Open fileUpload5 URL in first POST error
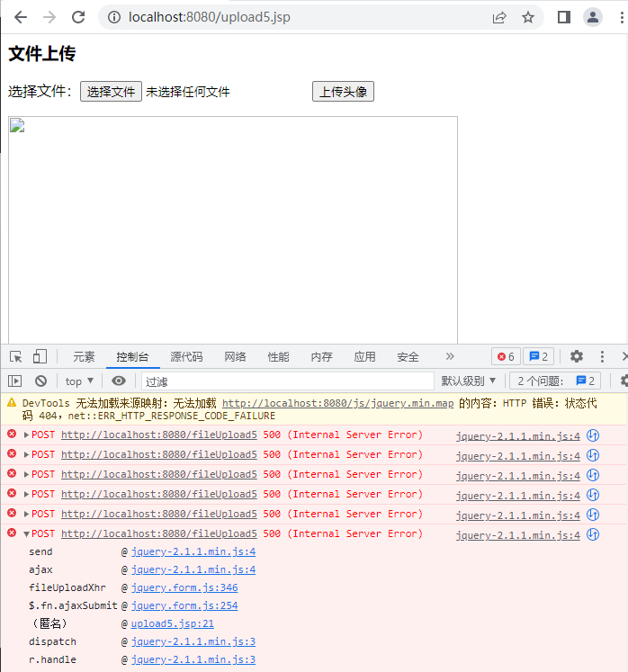Screen dimensions: 628x672 tap(159, 435)
